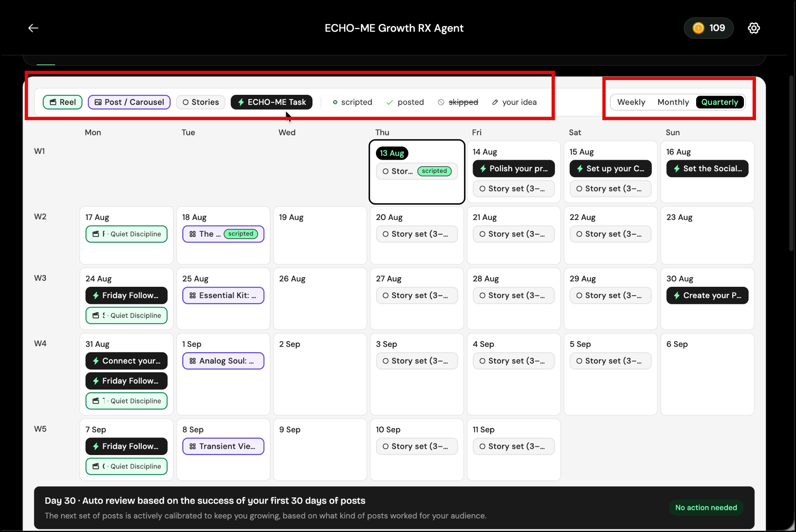Open the Analog Soul carousel post
Screen dimensions: 796x532
(x=223, y=361)
